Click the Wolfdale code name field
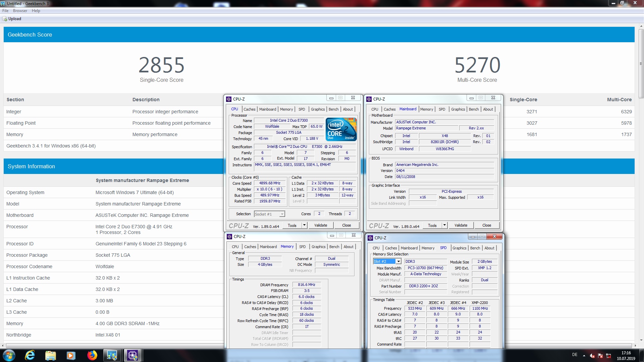Viewport: 644px width, 362px height. (272, 127)
